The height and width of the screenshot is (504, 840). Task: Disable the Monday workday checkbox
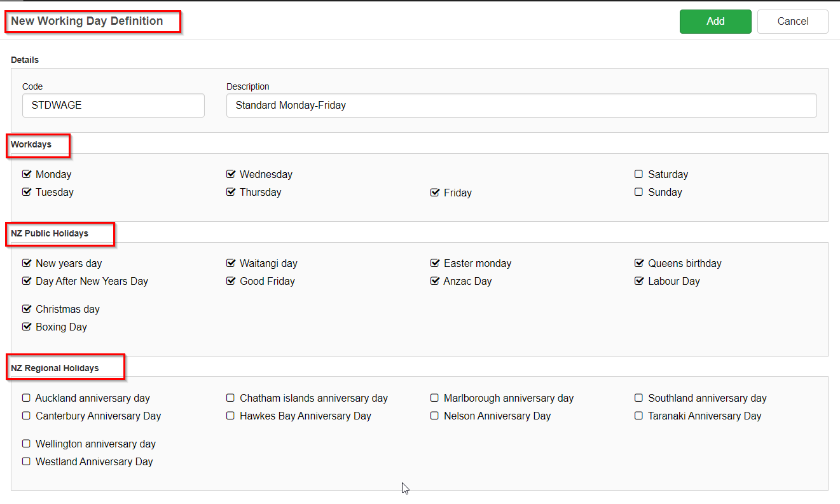coord(27,174)
